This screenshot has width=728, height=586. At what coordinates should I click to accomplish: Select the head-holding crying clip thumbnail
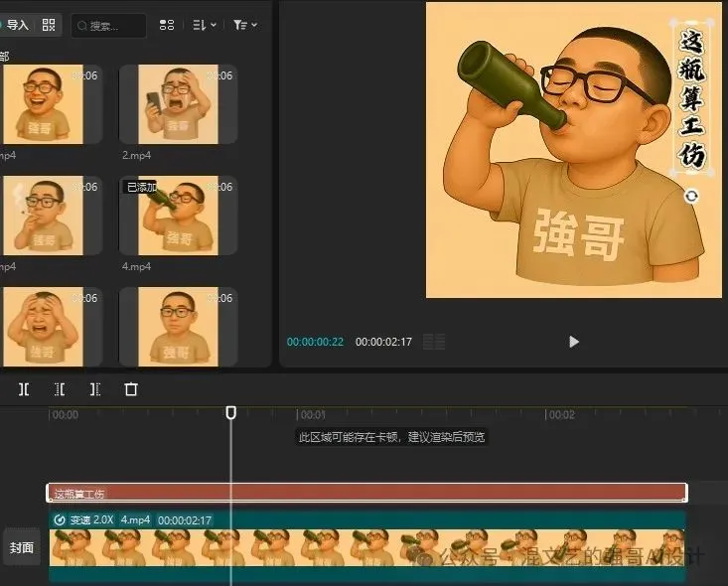click(x=43, y=326)
